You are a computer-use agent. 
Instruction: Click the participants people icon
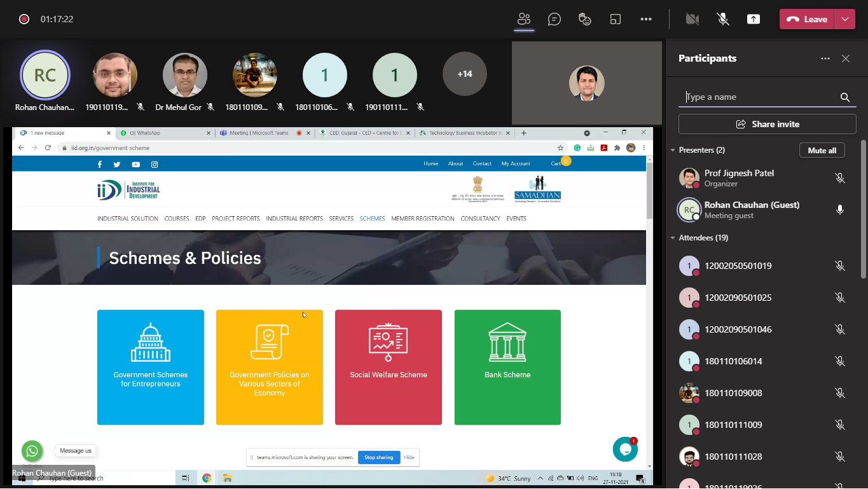coord(524,19)
